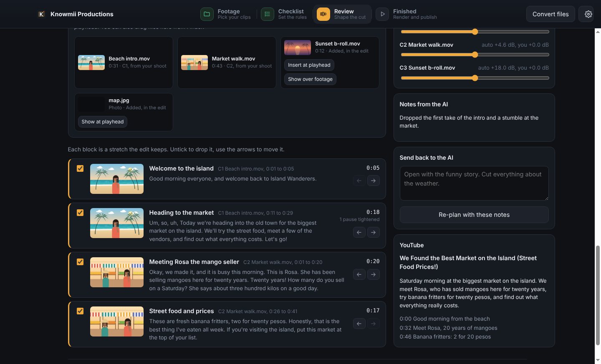Untick 'Street food and prices' checkbox
This screenshot has width=601, height=364.
(80, 311)
